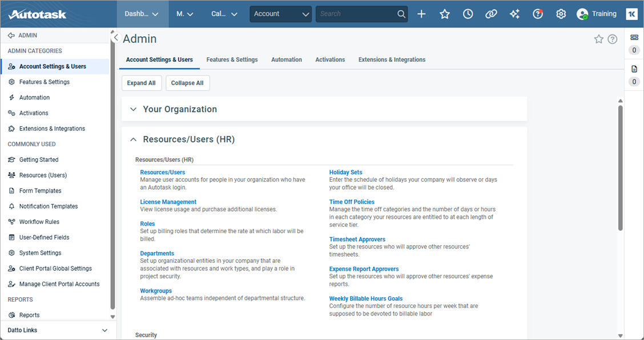Screen dimensions: 644x340
Task: Open the Extensions & Integrations tab
Action: click(x=392, y=59)
